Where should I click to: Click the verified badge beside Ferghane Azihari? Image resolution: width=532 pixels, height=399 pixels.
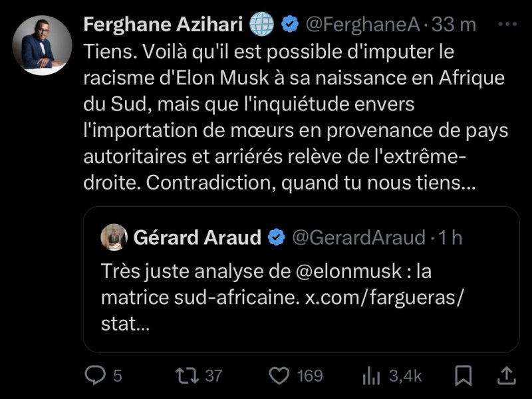pos(289,25)
